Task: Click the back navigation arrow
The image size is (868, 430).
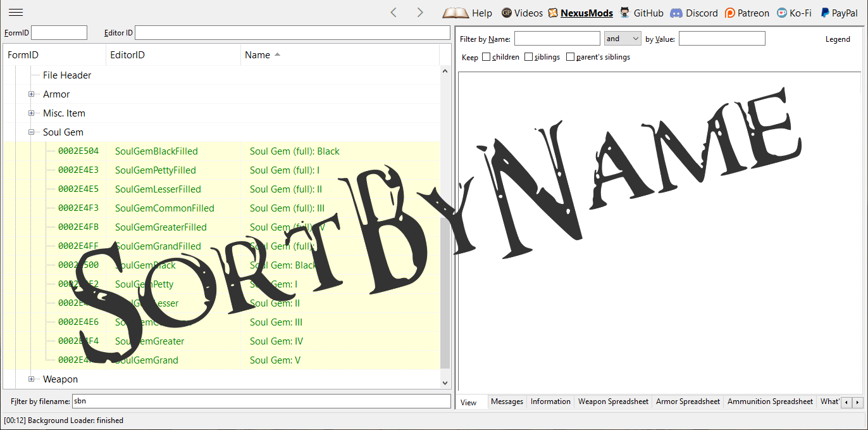Action: [394, 13]
